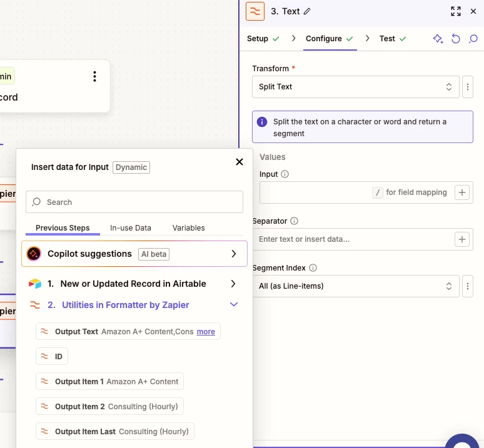Screen dimensions: 484x448
Task: Select the In-use Data tab
Action: coord(131,228)
